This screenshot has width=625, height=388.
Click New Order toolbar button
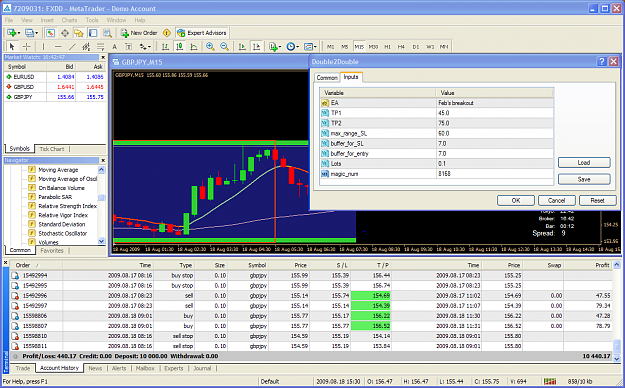[x=139, y=33]
